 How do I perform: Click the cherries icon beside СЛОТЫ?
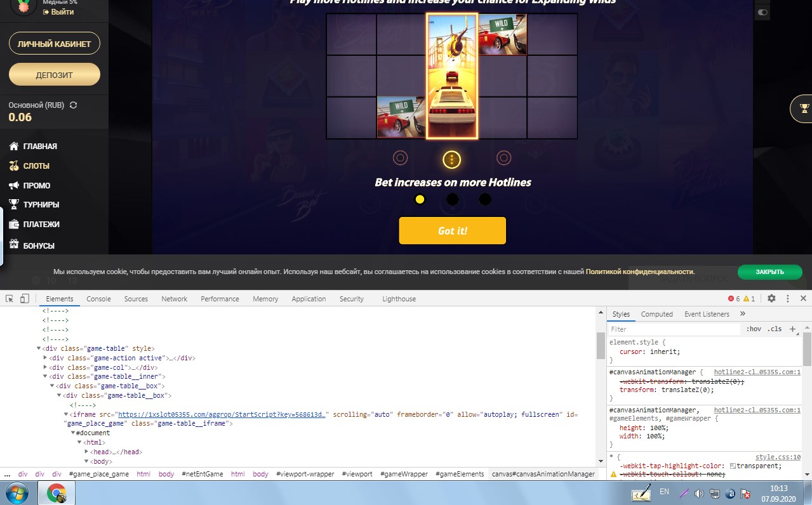tap(14, 166)
